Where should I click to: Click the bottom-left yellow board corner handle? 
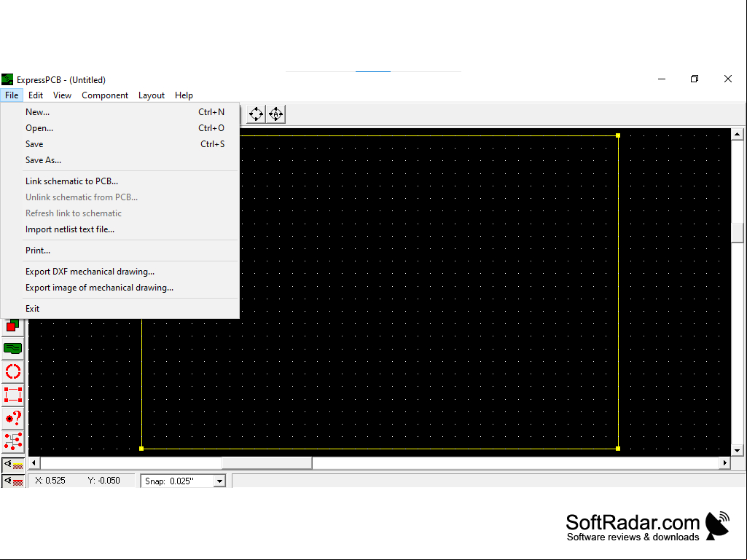(x=141, y=449)
